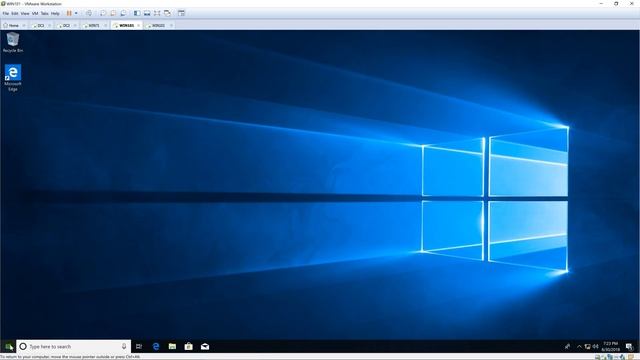Click the Cortana microphone icon
Screen dimensions: 640x360
coord(124,347)
